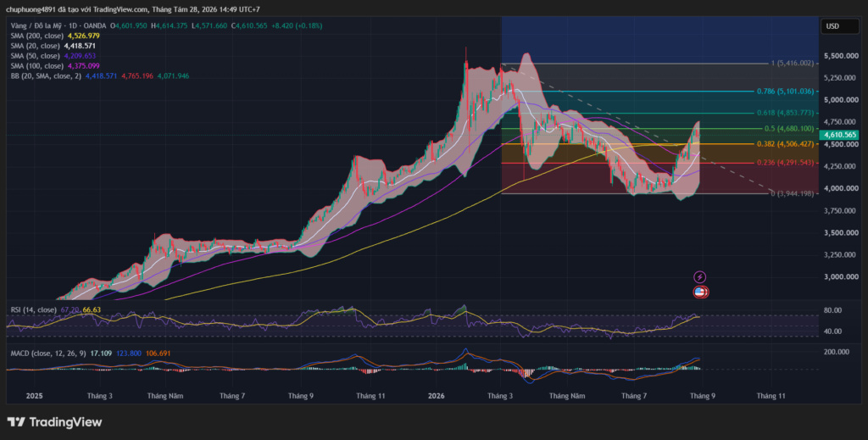Click the 2025 year label on time axis
868x440 pixels.
(x=34, y=396)
